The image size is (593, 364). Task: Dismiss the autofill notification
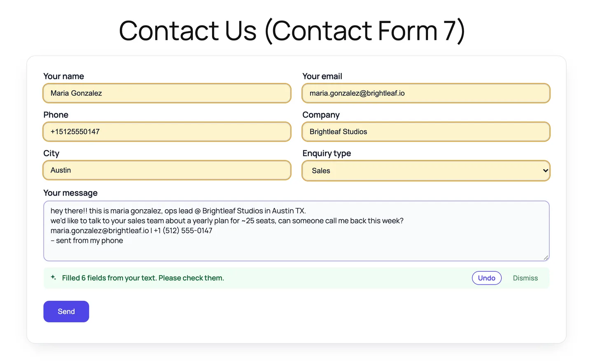click(x=525, y=278)
